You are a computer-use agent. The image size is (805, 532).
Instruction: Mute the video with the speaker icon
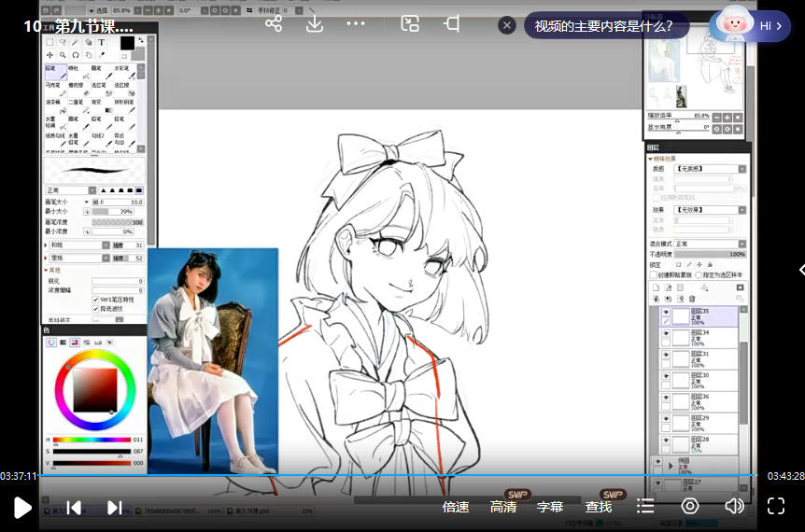(x=734, y=506)
